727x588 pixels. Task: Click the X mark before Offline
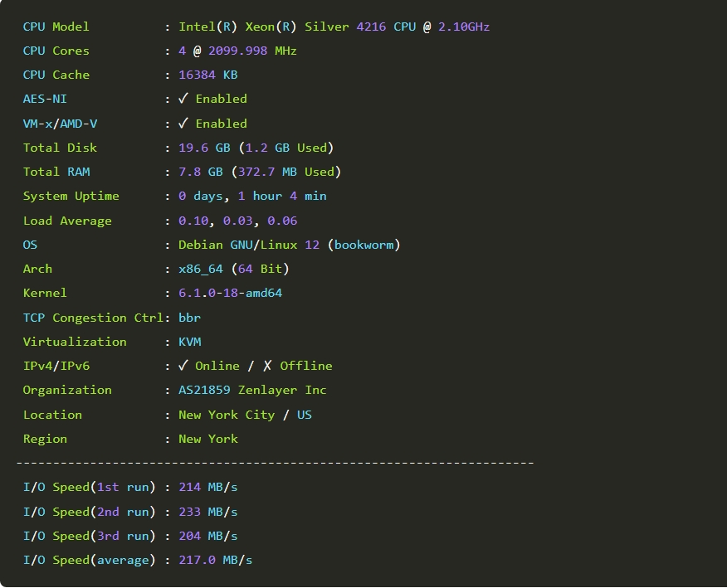click(267, 366)
